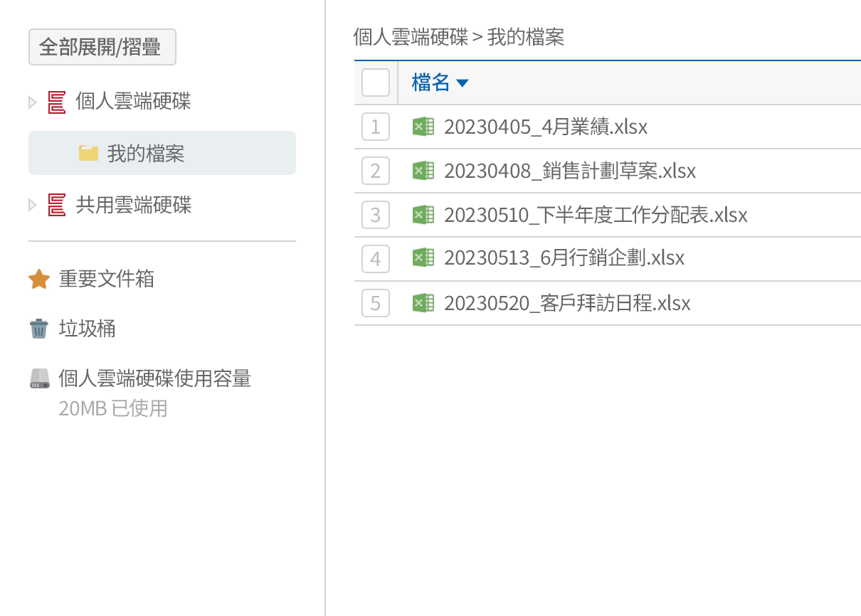Click the yellow folder icon for 我的檔案
The width and height of the screenshot is (861, 616).
(88, 153)
